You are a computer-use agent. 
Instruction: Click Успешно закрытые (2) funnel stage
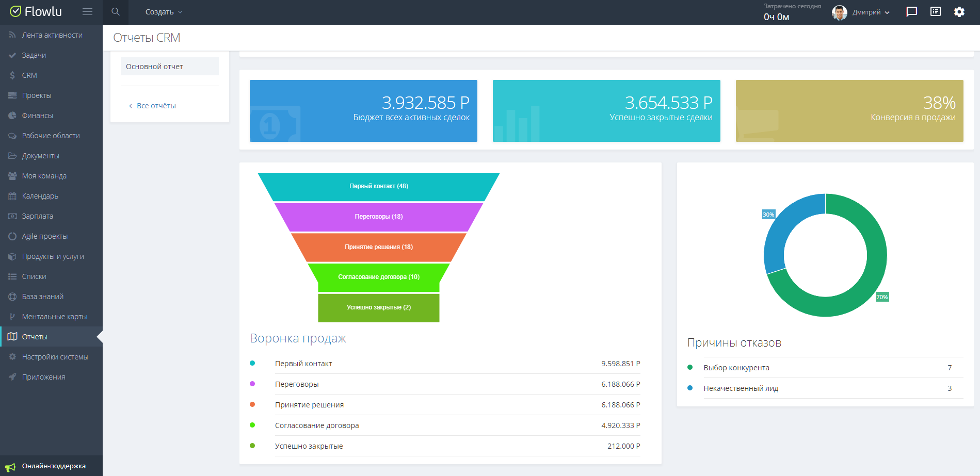(x=379, y=307)
